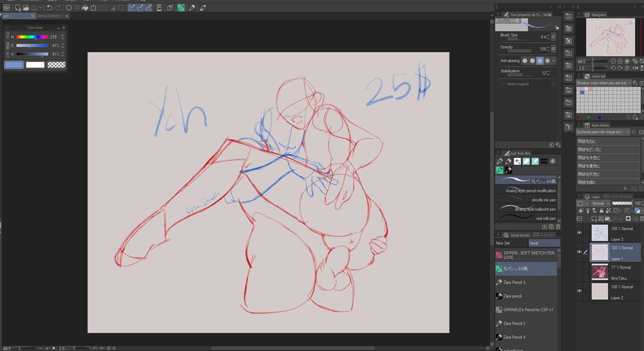Select the sparkle sub tool group icon
This screenshot has height=351, width=644.
[x=517, y=162]
